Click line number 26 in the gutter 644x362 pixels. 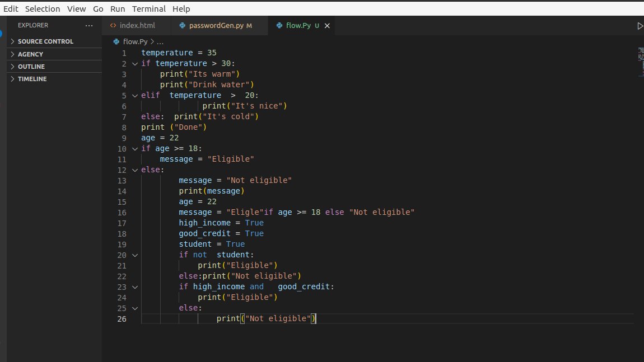[x=122, y=318]
